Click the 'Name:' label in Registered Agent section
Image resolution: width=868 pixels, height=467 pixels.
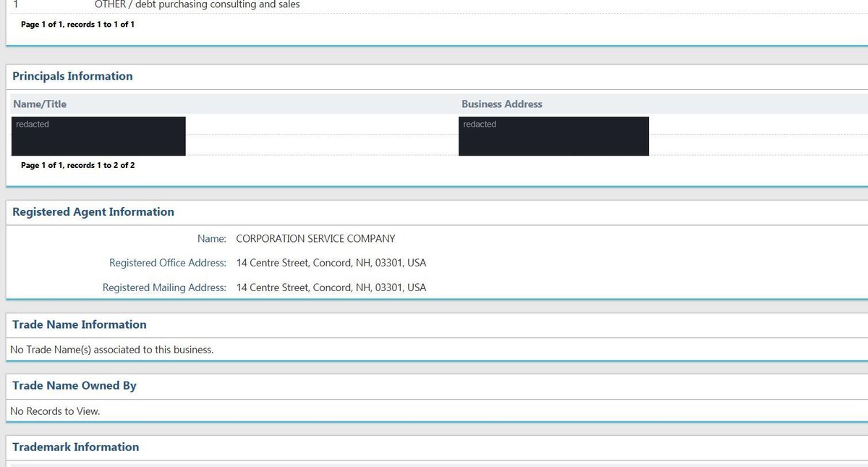point(212,238)
